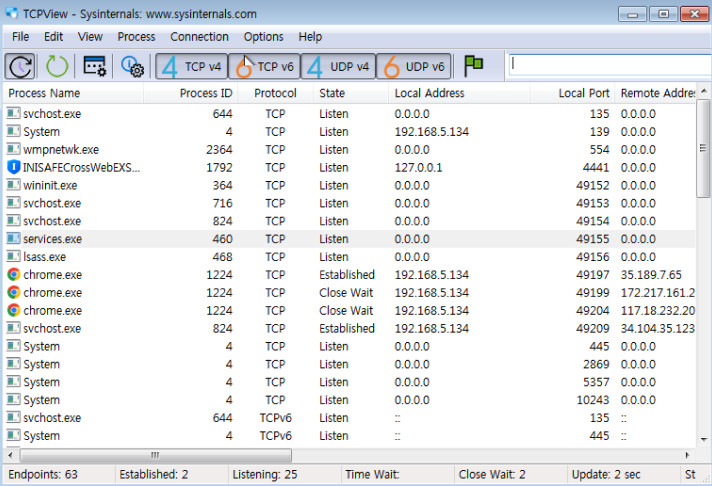Click the System icon for port 5357 row

click(14, 382)
